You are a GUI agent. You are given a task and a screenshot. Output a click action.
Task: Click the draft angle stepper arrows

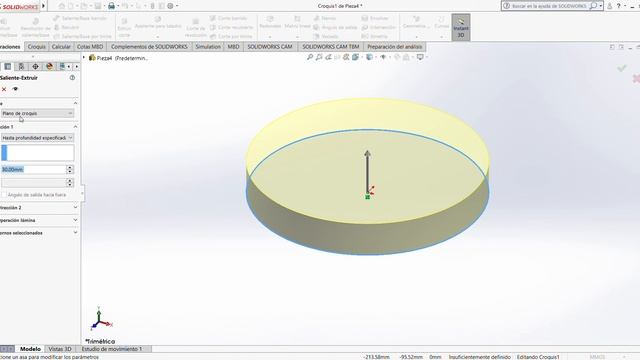point(70,182)
